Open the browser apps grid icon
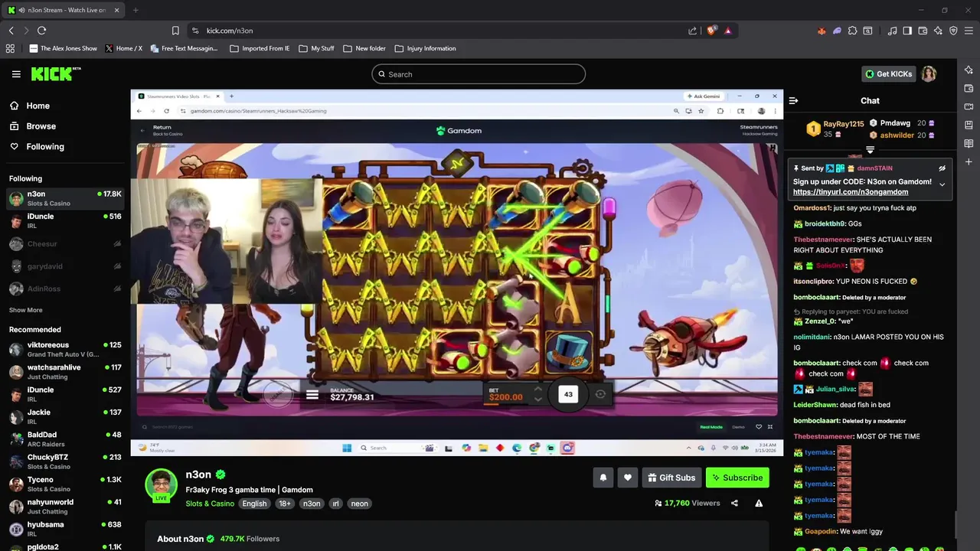 [x=10, y=48]
